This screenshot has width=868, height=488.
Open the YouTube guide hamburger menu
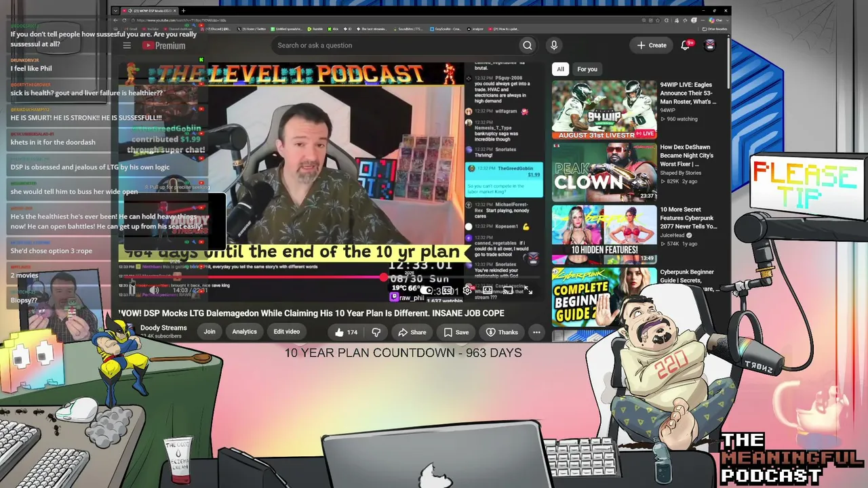[x=127, y=45]
